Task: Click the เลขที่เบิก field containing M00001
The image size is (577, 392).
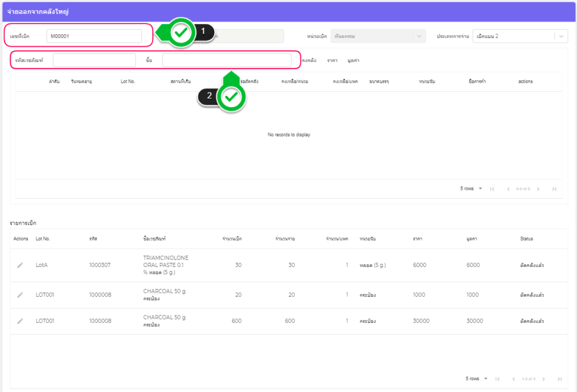Action: pyautogui.click(x=94, y=36)
